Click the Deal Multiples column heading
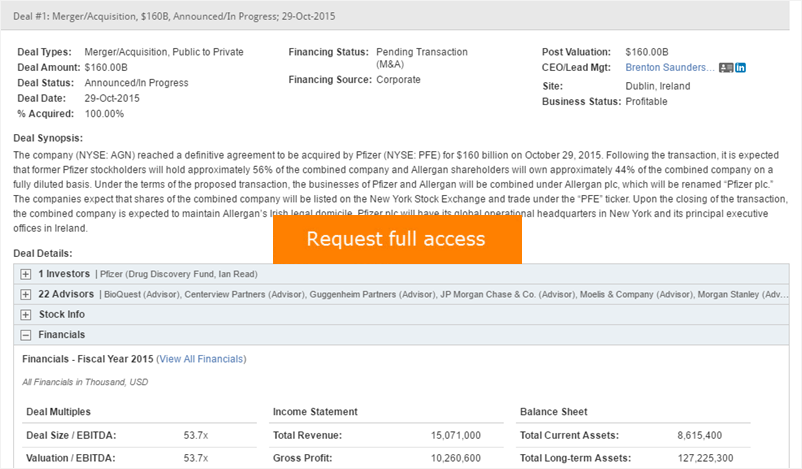 58,412
